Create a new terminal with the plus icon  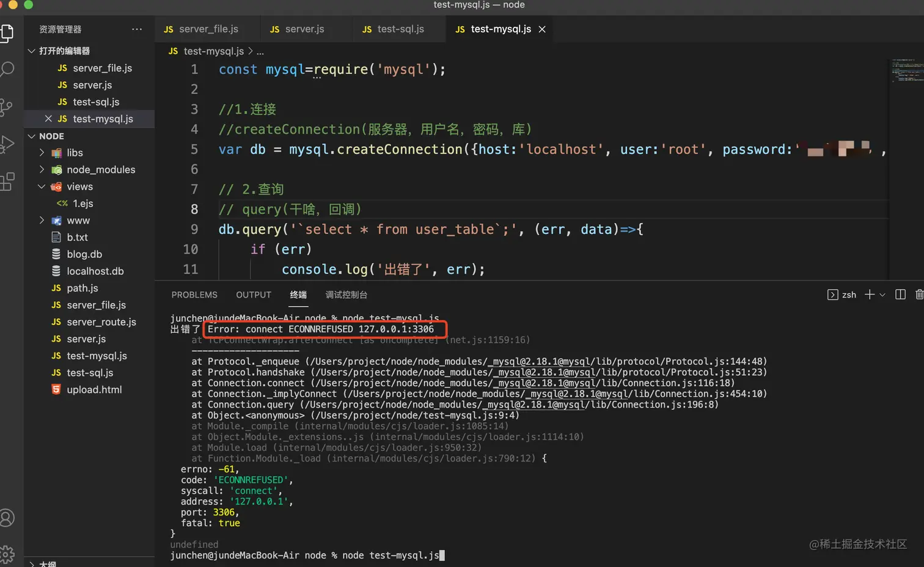coord(868,294)
